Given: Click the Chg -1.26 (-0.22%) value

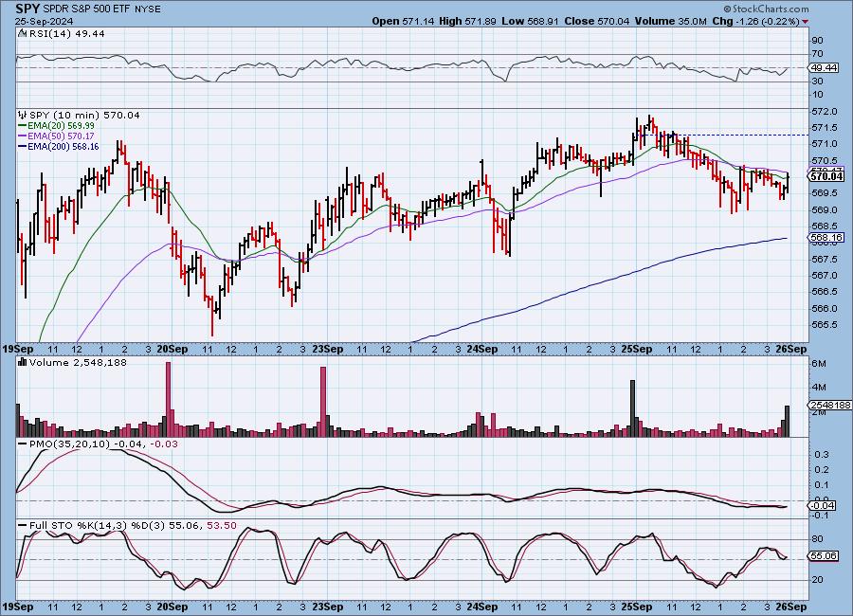Looking at the screenshot, I should [755, 21].
